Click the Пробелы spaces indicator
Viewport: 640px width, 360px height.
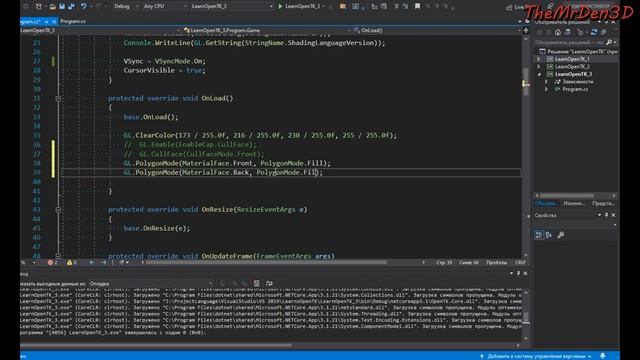(x=496, y=262)
